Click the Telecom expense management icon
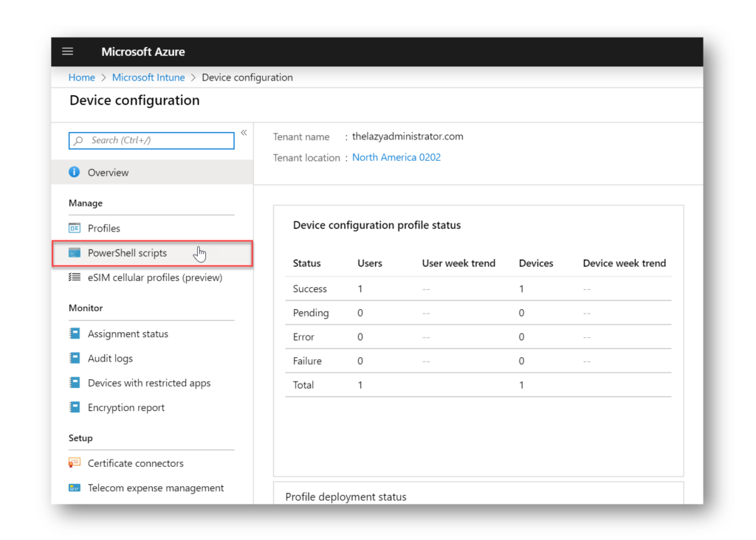This screenshot has width=756, height=540. pos(75,488)
